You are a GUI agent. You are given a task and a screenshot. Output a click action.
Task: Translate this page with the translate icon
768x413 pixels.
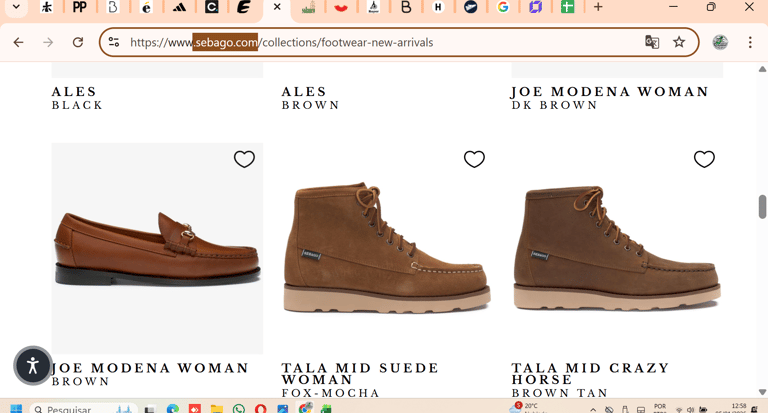coord(651,42)
